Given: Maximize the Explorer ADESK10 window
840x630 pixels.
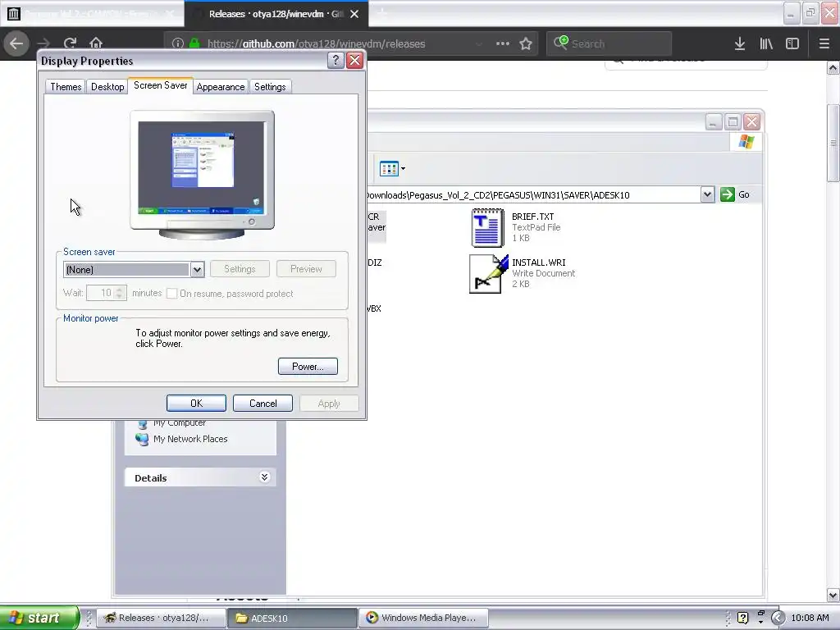Looking at the screenshot, I should pyautogui.click(x=733, y=122).
